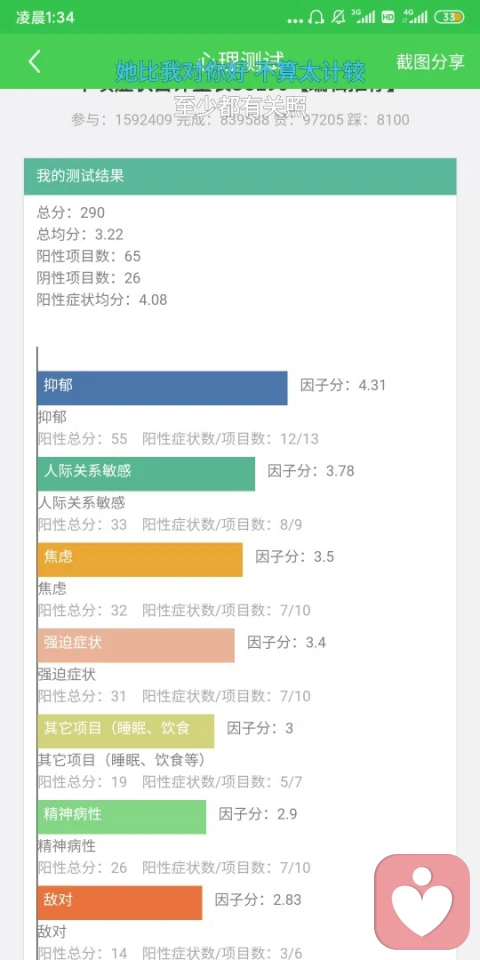Select the blue 抑郁 factor bar

coord(162,388)
